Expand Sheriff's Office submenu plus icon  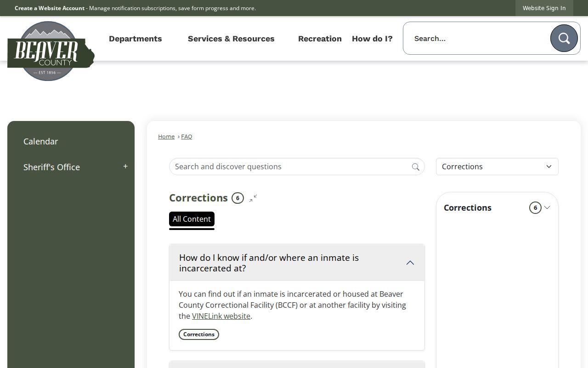(x=125, y=167)
